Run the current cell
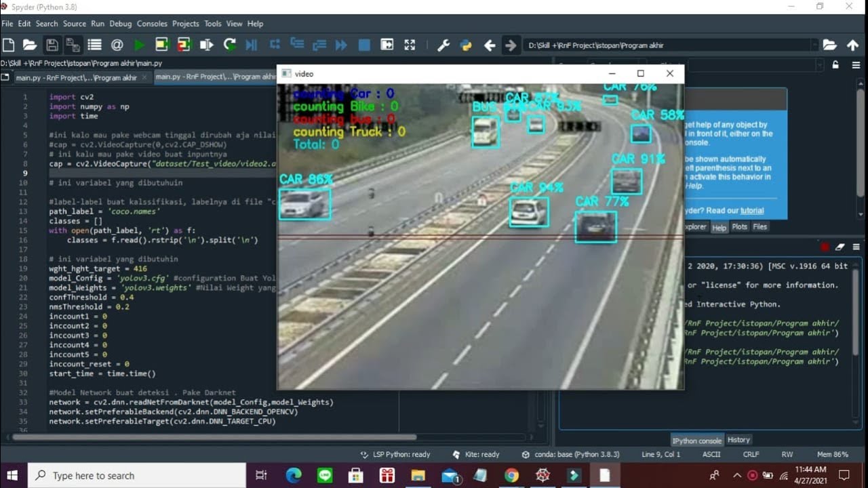The image size is (868, 488). 161,45
